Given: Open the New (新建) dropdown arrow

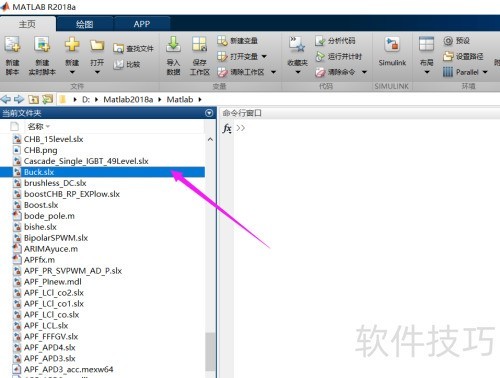Looking at the screenshot, I should pos(72,72).
